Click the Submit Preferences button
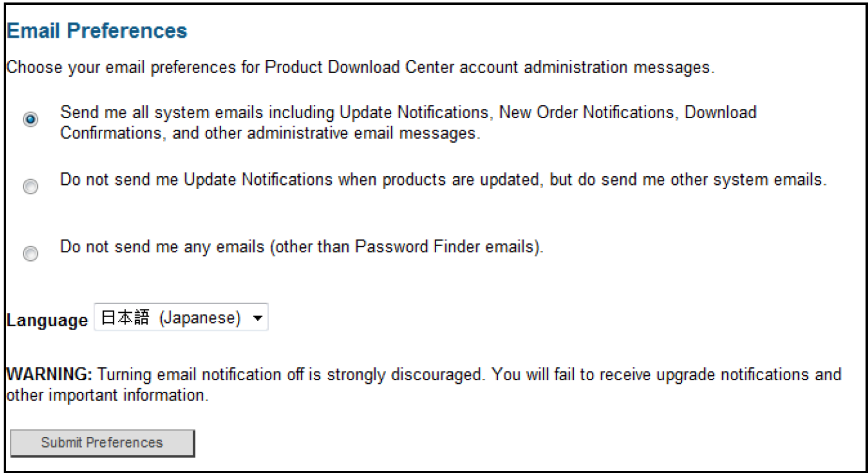Screen dimensions: 868x476 coord(102,443)
